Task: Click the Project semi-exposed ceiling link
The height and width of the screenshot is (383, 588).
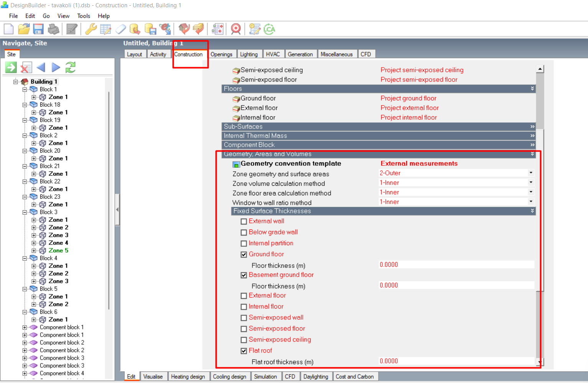Action: point(422,70)
